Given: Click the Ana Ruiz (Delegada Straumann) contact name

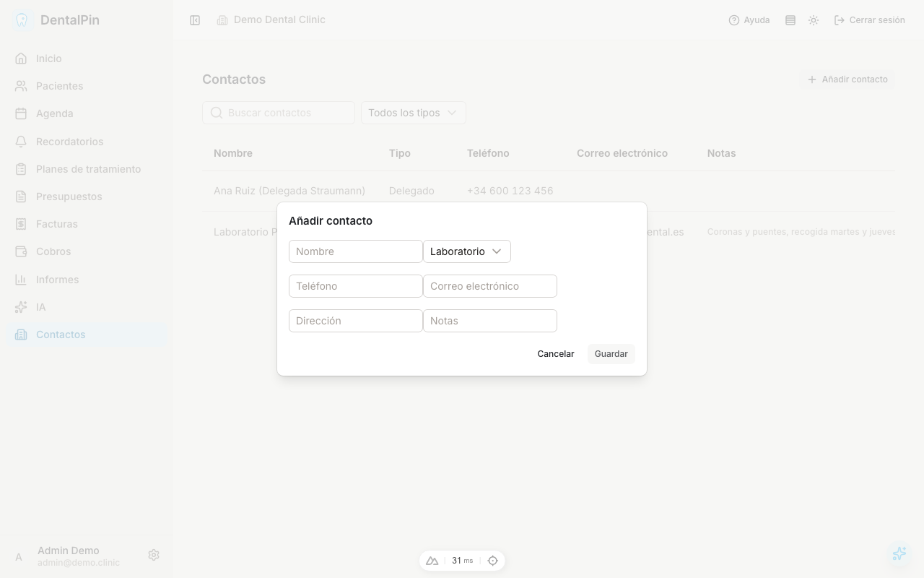Looking at the screenshot, I should pos(289,191).
